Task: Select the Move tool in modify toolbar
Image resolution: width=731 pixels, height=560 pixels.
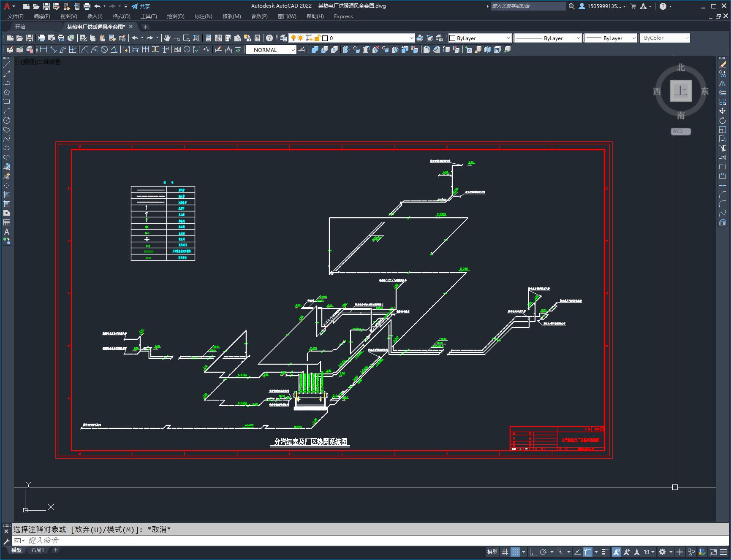Action: pyautogui.click(x=723, y=111)
